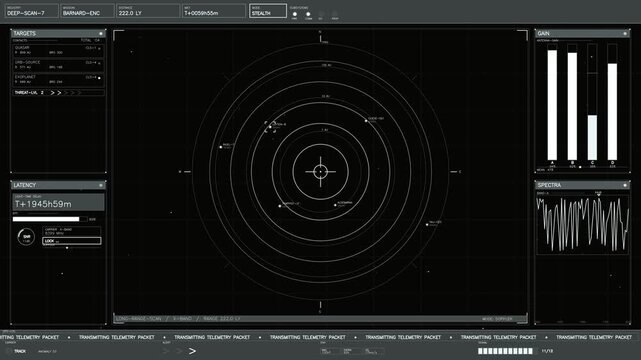641x360 pixels.
Task: Click the TRACK button in bottom bar
Action: point(20,351)
